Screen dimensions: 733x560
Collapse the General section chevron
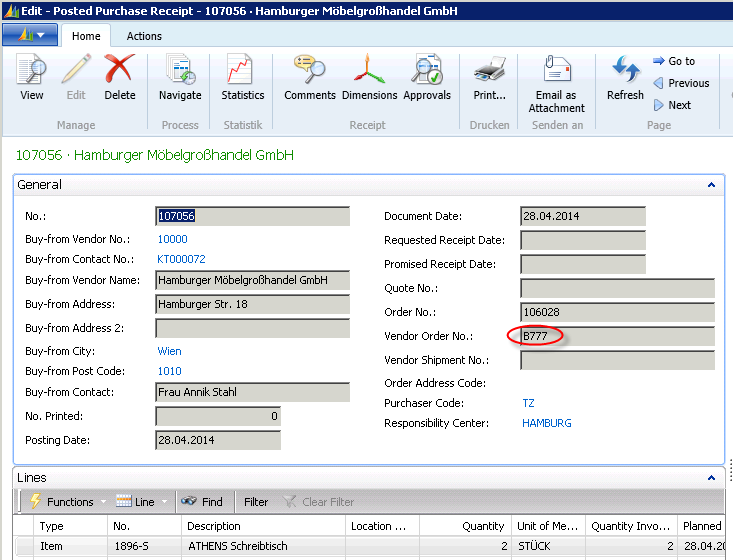[711, 185]
